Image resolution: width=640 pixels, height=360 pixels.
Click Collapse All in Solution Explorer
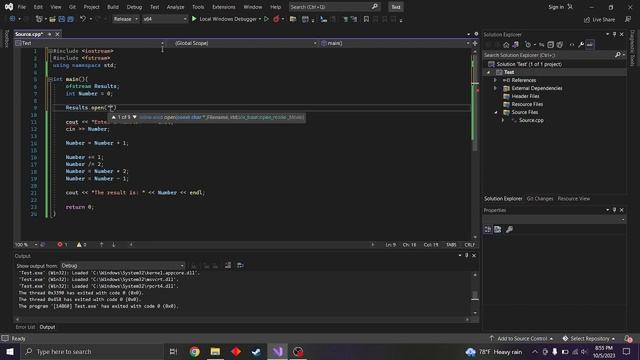550,45
